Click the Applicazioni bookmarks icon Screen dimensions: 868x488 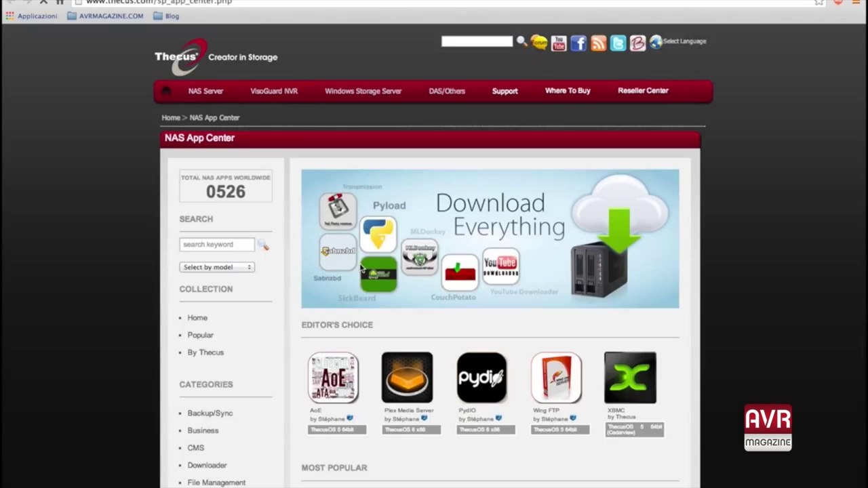(x=9, y=16)
